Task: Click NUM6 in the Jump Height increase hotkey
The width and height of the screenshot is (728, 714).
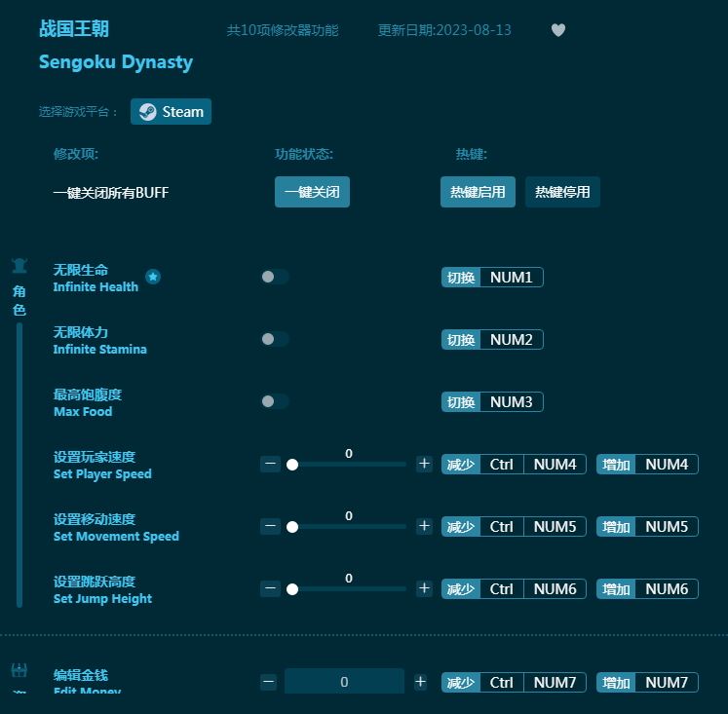Action: (x=667, y=589)
